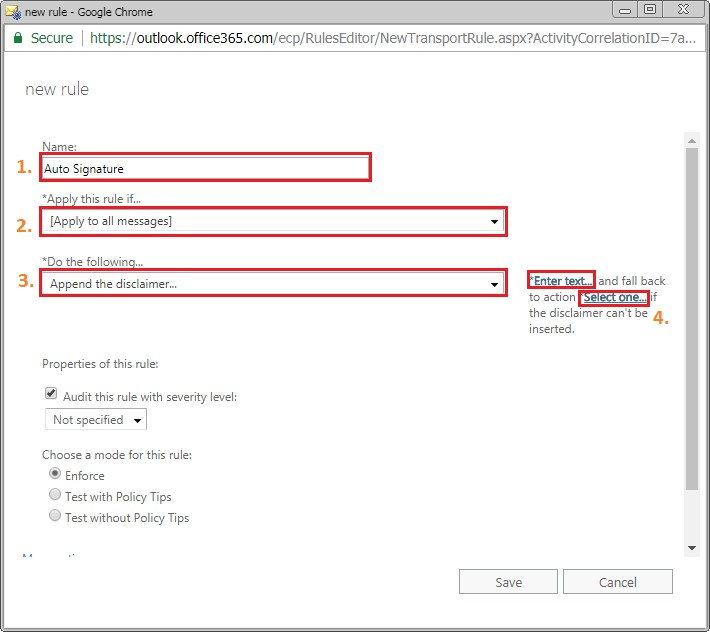Close the new rule Chrome window

point(683,10)
